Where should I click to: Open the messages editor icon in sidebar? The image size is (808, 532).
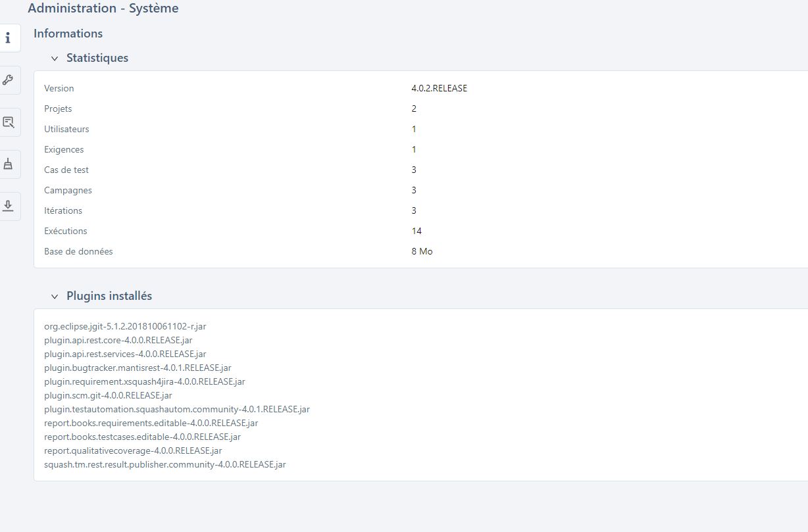pos(8,122)
